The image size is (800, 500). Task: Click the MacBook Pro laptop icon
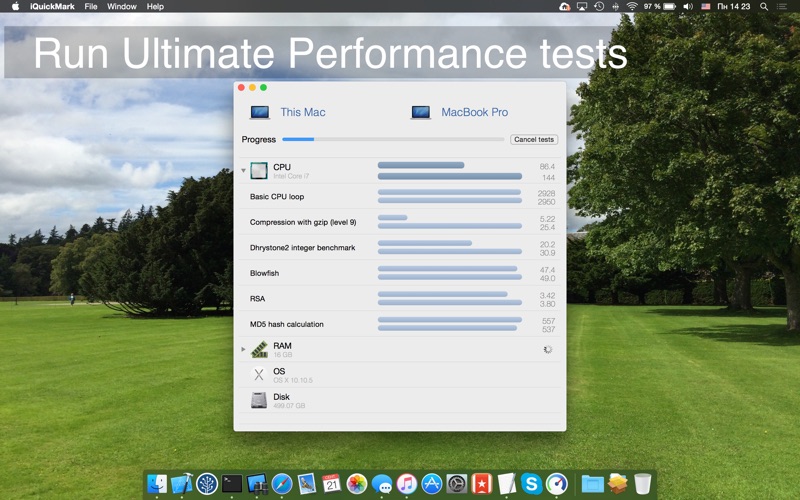(x=420, y=112)
